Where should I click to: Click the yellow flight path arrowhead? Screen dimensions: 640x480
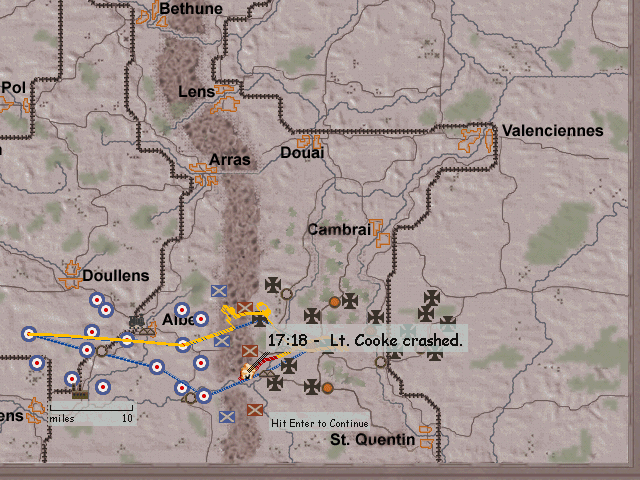[x=266, y=310]
